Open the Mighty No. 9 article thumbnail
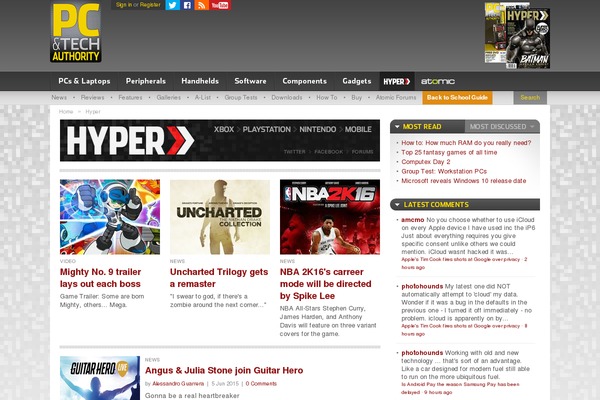Image resolution: width=600 pixels, height=400 pixels. [x=110, y=217]
